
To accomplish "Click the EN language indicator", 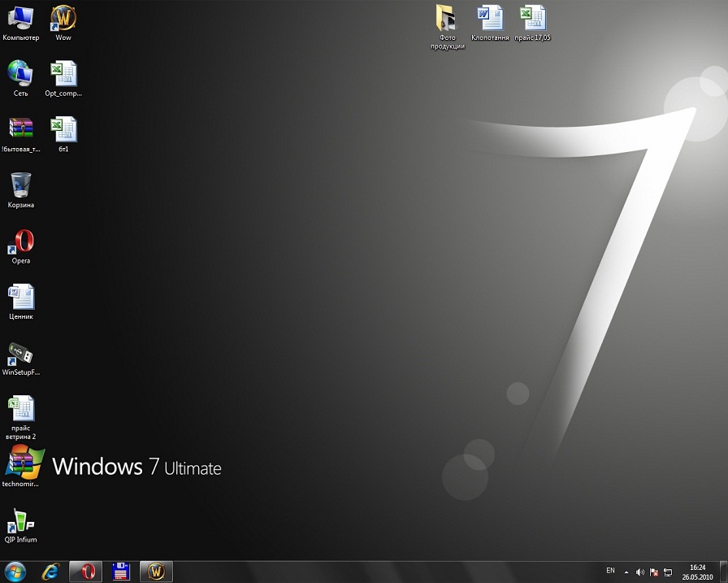I will (610, 571).
